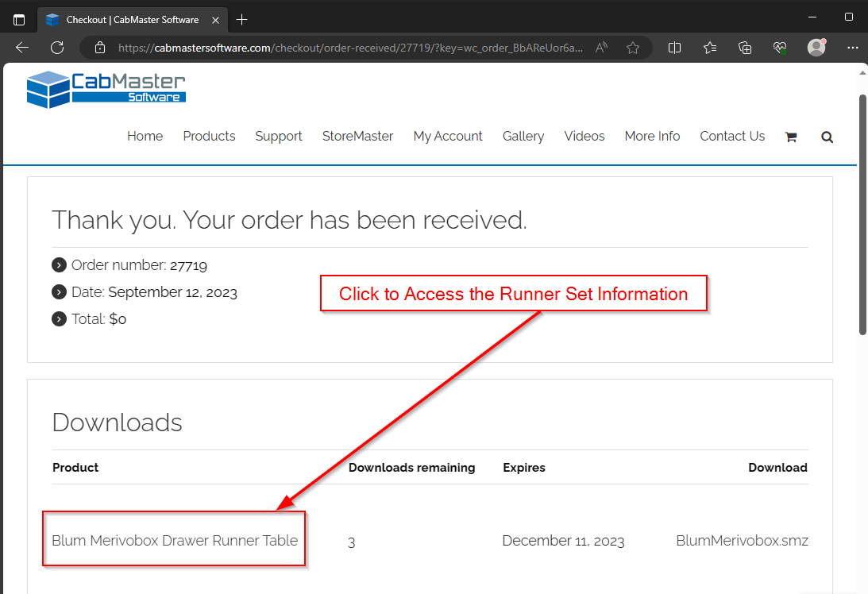Go back to the previous page
The width and height of the screenshot is (868, 594).
tap(22, 48)
